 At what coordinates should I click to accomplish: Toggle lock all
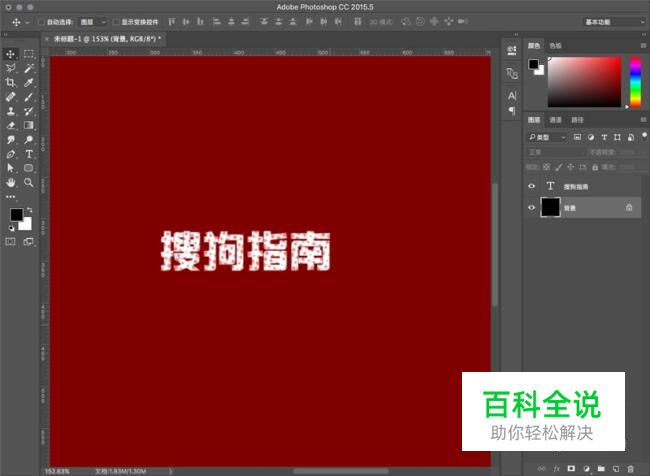click(x=595, y=167)
